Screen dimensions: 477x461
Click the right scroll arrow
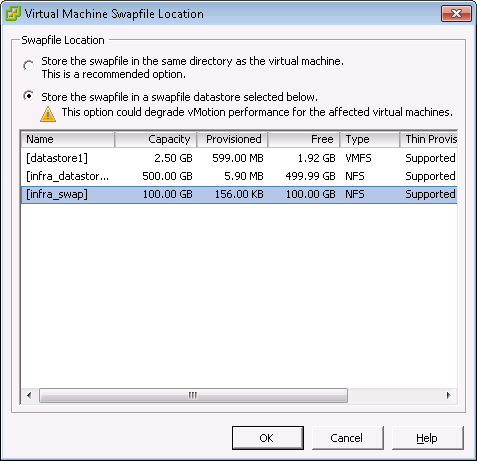pyautogui.click(x=449, y=395)
